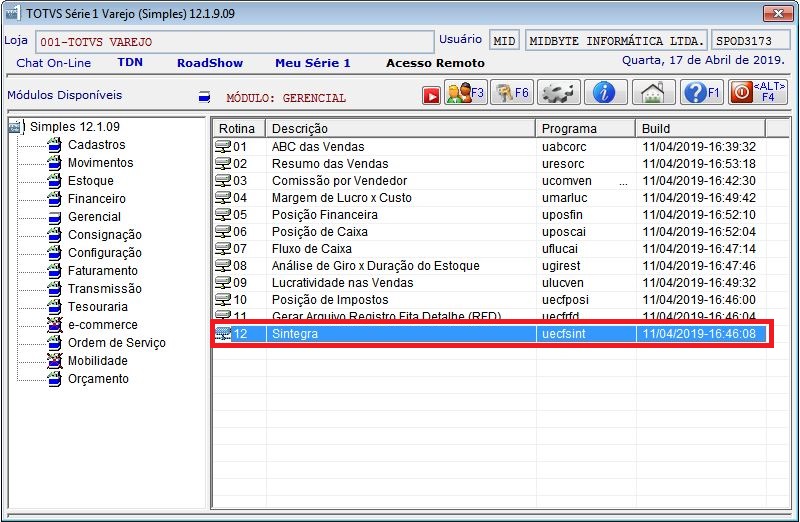Open the TDN link
Viewport: 800px width, 522px height.
click(x=130, y=63)
